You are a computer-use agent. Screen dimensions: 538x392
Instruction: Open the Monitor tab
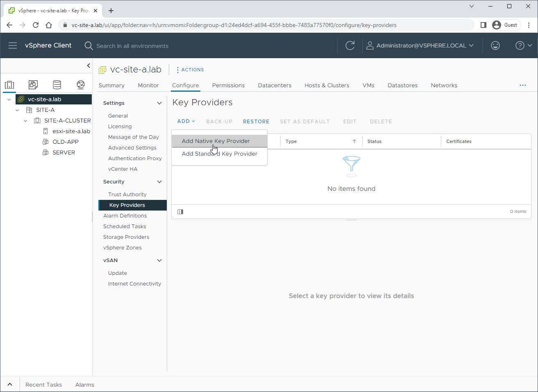click(148, 85)
